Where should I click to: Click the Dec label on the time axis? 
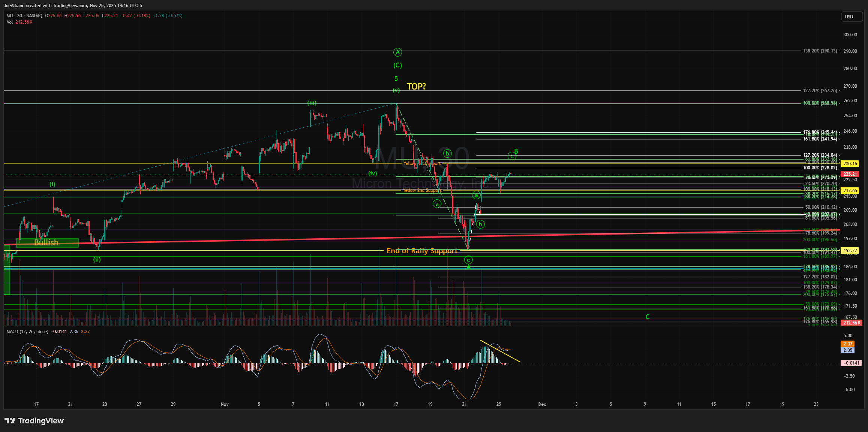click(542, 404)
